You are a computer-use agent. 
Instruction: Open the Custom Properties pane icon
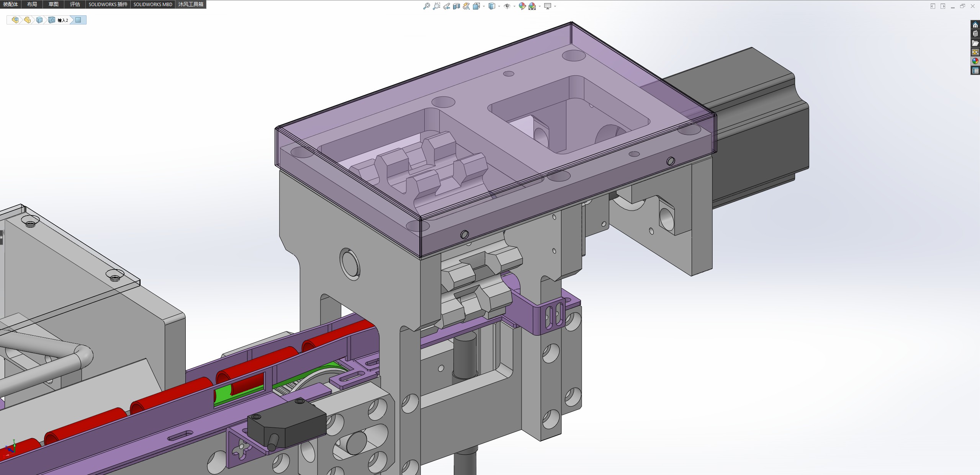975,70
